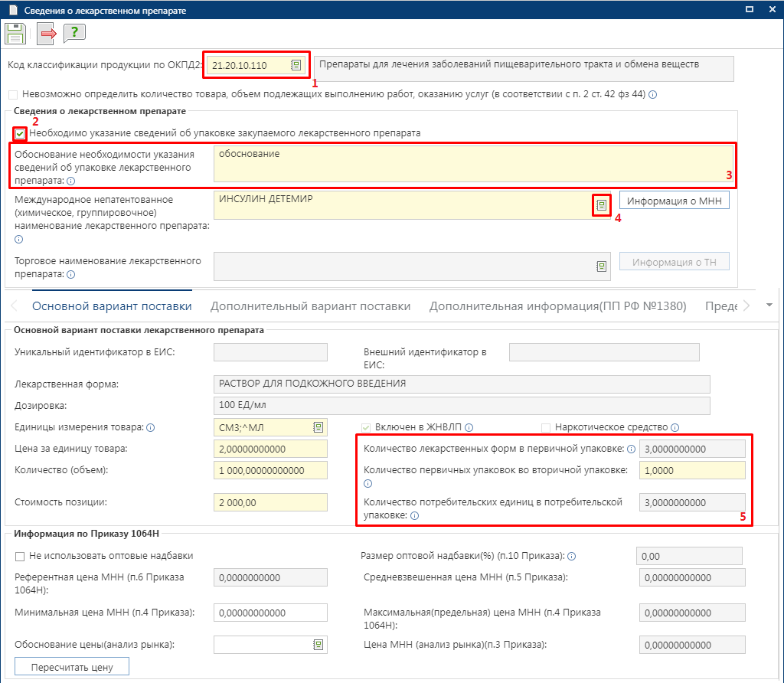The height and width of the screenshot is (683, 784).
Task: Open the OKPD2 code lookup icon
Action: pyautogui.click(x=296, y=65)
